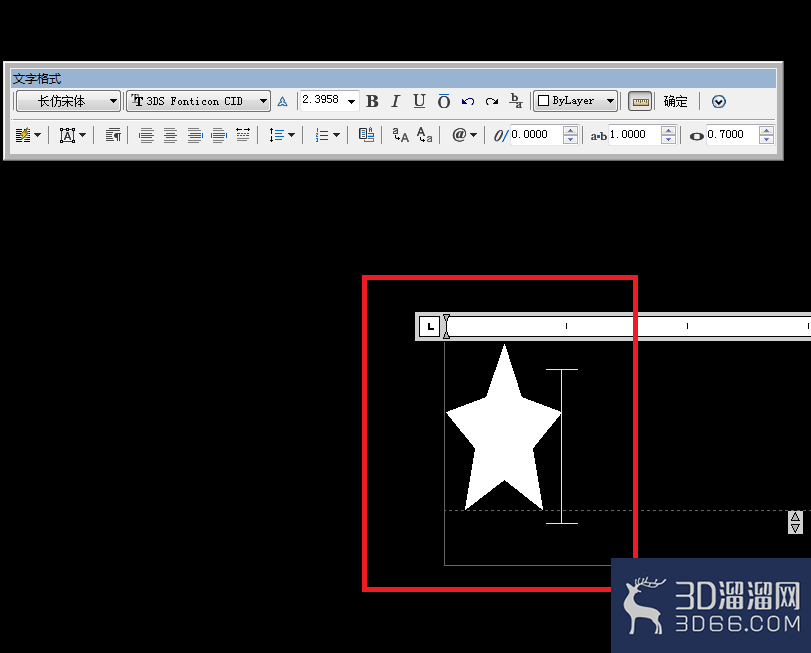
Task: Increase the tracking value
Action: coord(668,130)
